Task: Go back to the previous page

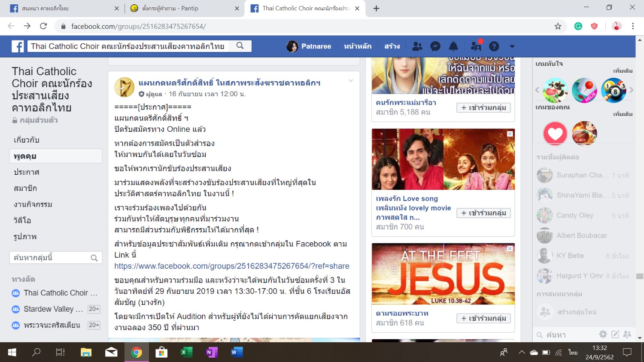Action: (x=11, y=26)
